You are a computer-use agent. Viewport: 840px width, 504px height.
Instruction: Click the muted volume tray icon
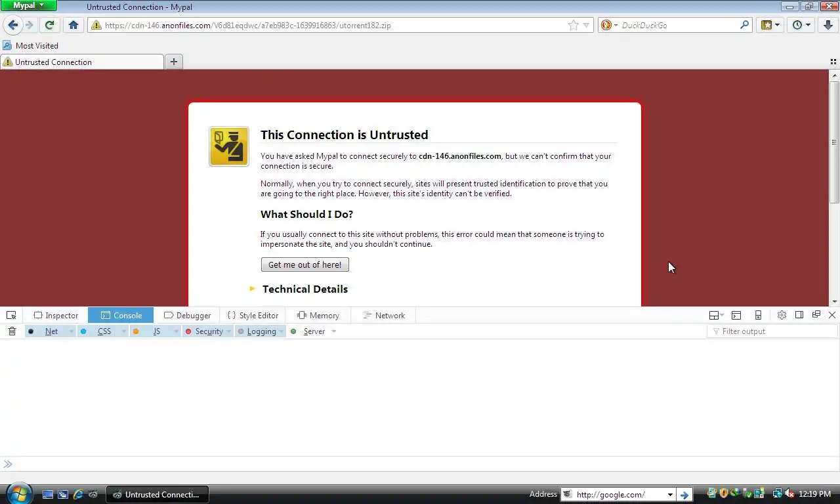coord(789,493)
